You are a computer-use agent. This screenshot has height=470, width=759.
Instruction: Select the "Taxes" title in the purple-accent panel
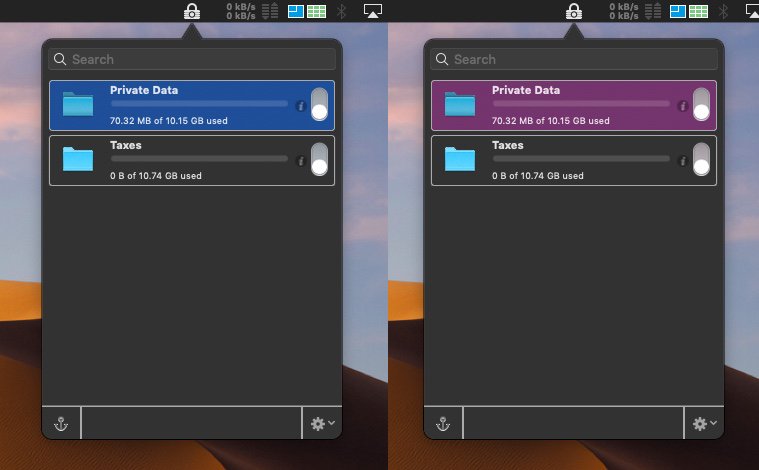pyautogui.click(x=508, y=145)
